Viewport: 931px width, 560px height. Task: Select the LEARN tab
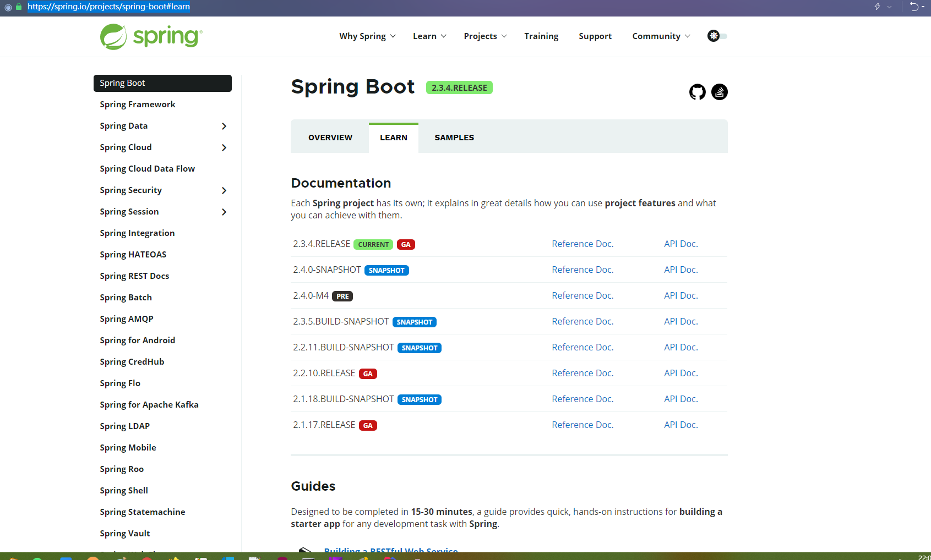click(x=394, y=138)
